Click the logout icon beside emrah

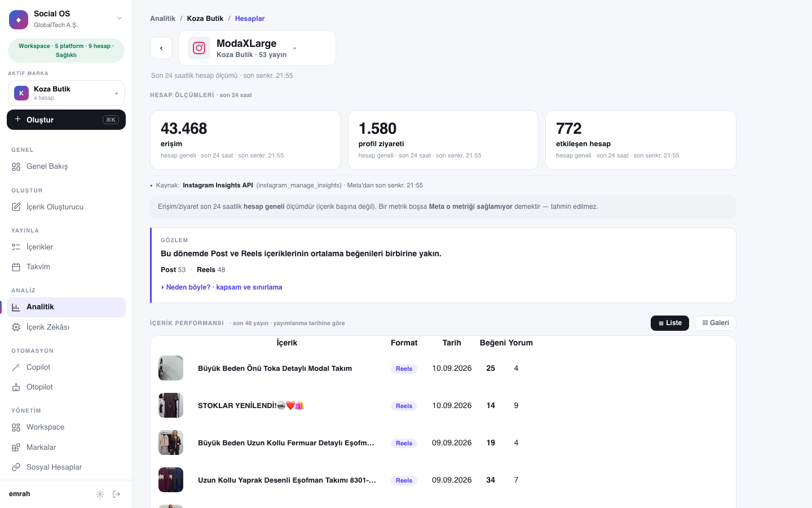pyautogui.click(x=117, y=494)
